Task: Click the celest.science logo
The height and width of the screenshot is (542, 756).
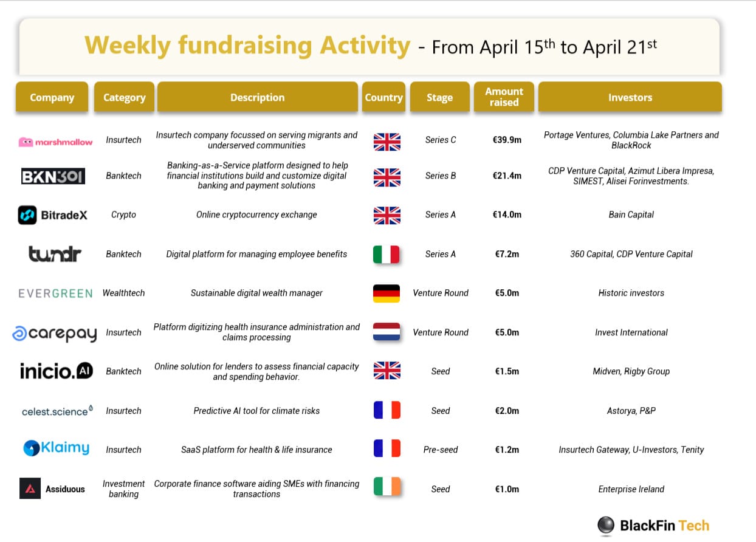Action: click(x=58, y=411)
